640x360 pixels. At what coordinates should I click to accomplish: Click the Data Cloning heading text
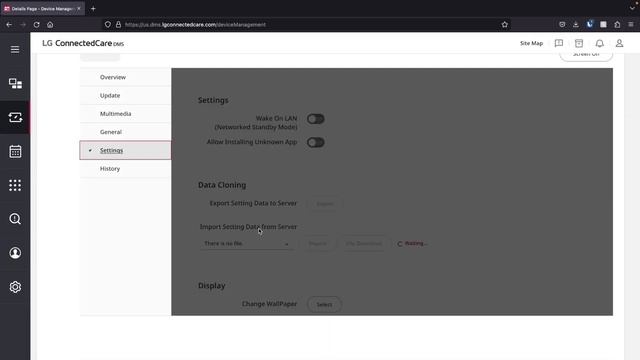[222, 185]
